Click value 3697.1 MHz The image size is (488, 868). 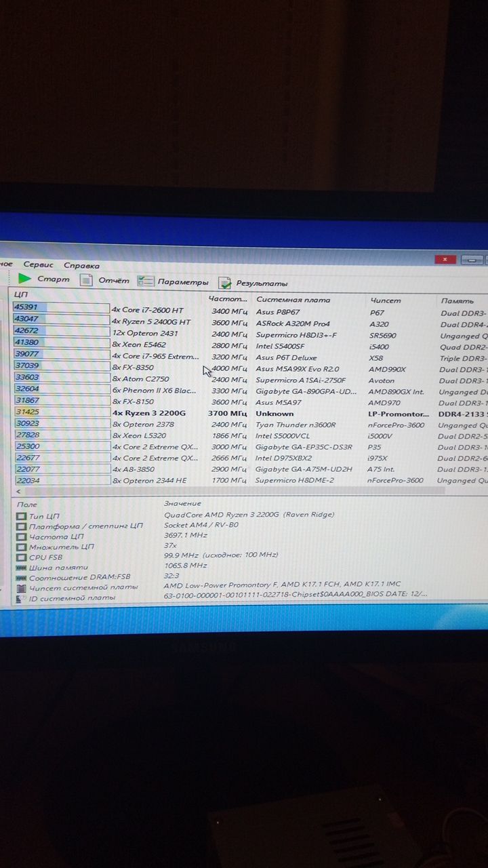point(186,535)
